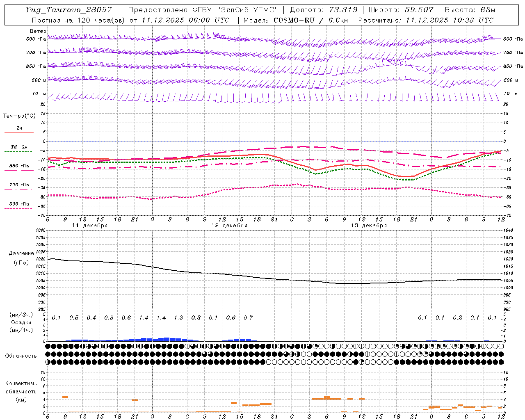
Task: Click the (мм/3ч.) units label
Action: tap(21, 315)
